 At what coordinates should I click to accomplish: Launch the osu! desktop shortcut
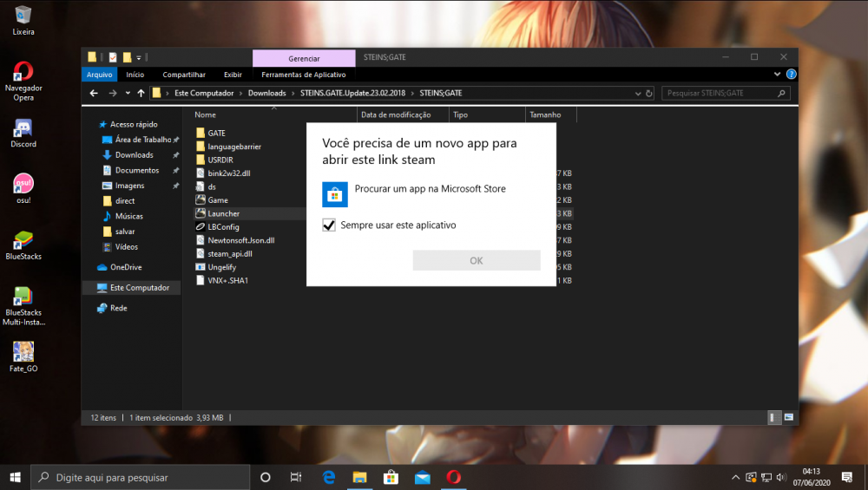[23, 188]
